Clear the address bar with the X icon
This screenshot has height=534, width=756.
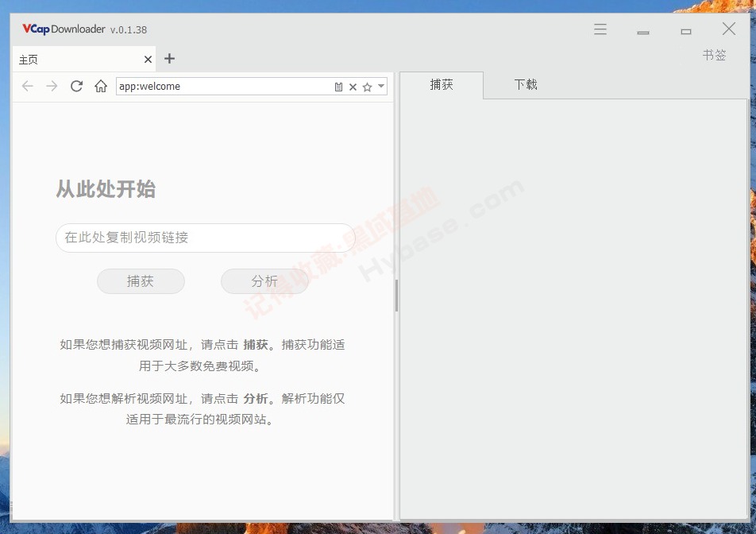[x=353, y=87]
